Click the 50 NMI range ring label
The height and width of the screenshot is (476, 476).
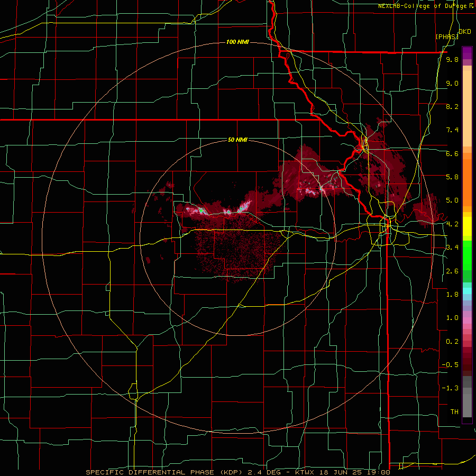pos(237,140)
